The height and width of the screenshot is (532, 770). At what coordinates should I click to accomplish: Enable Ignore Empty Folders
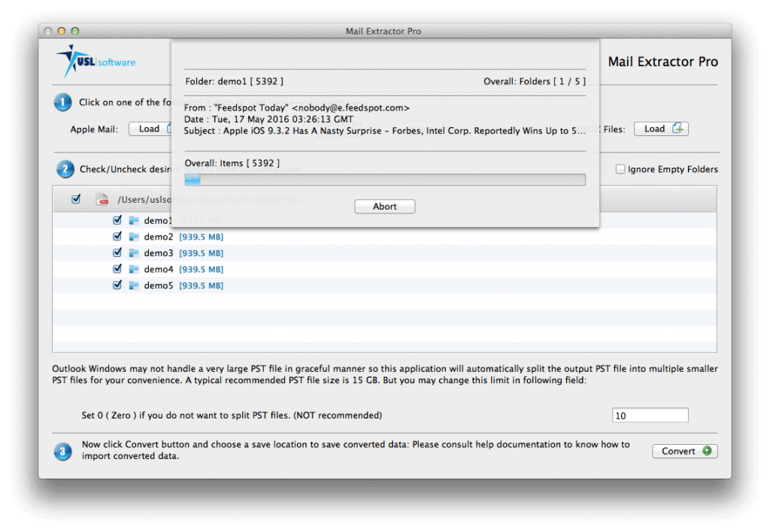(620, 169)
